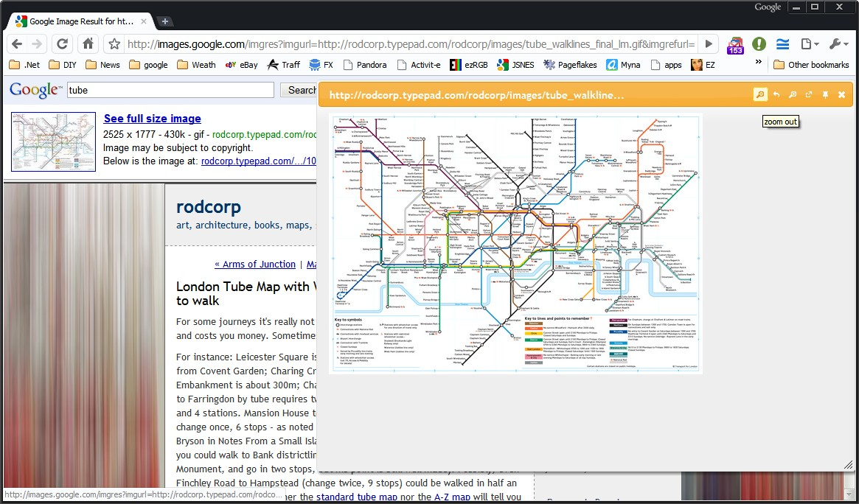Open image in new window via external-link icon
This screenshot has height=504, width=859.
tap(809, 94)
